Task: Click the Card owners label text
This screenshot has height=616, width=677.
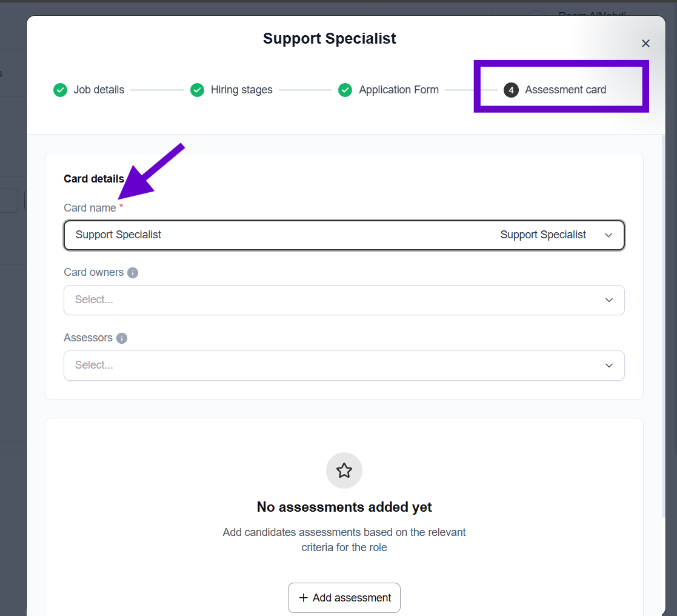Action: 93,272
